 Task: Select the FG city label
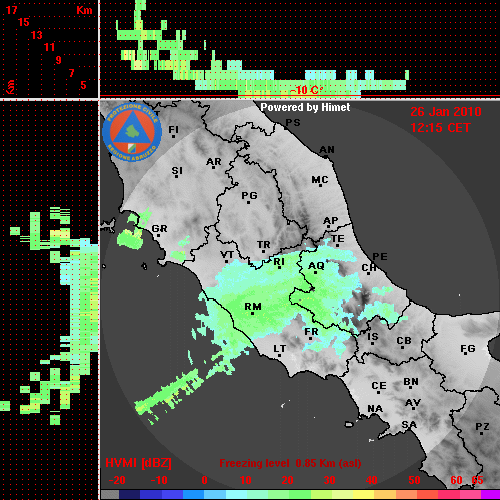coord(468,349)
